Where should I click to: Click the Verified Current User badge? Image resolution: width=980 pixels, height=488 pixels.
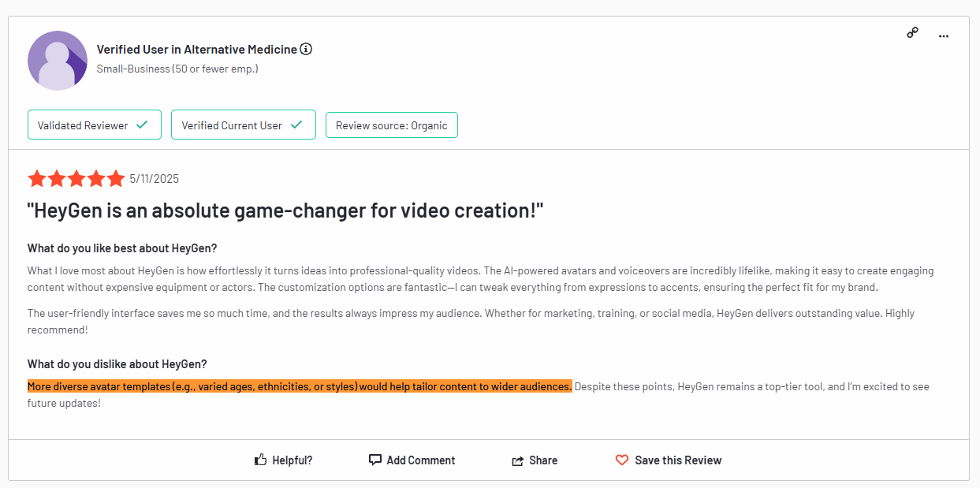coord(243,125)
